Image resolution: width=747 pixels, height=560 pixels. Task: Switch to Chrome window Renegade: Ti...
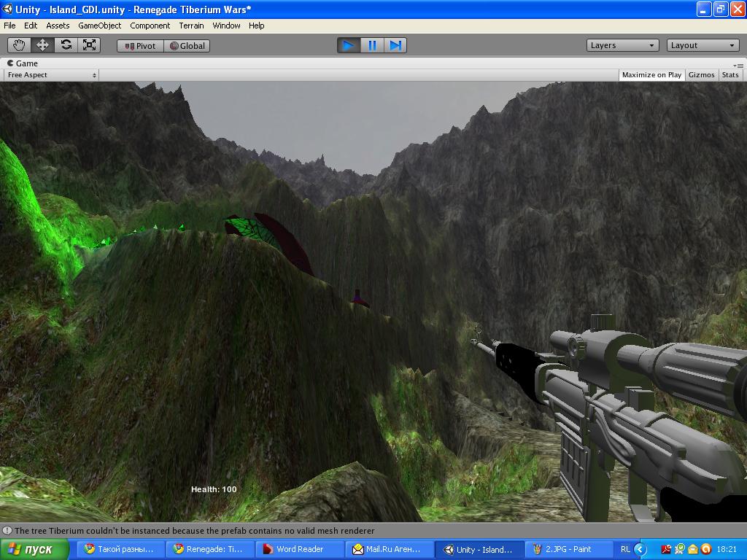click(211, 550)
